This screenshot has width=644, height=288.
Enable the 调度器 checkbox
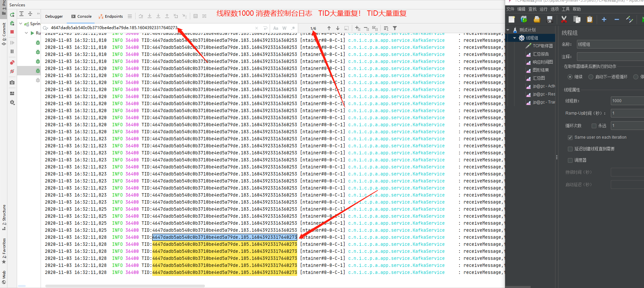tap(570, 160)
